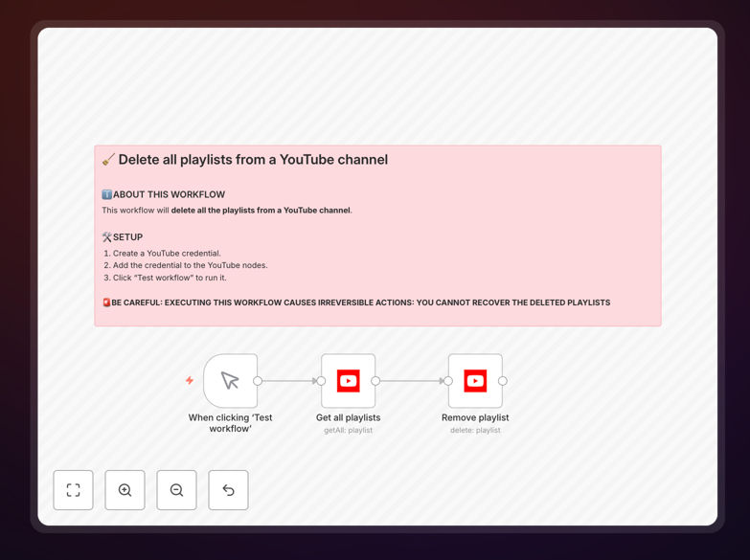Click the 'Click Test workflow to run it' step
Viewport: 750px width, 560px height.
170,278
